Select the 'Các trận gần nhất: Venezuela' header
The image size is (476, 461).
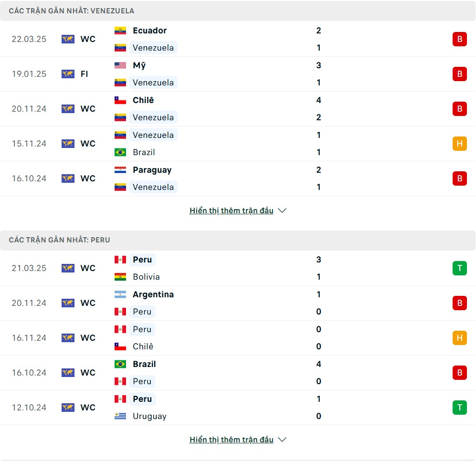71,11
